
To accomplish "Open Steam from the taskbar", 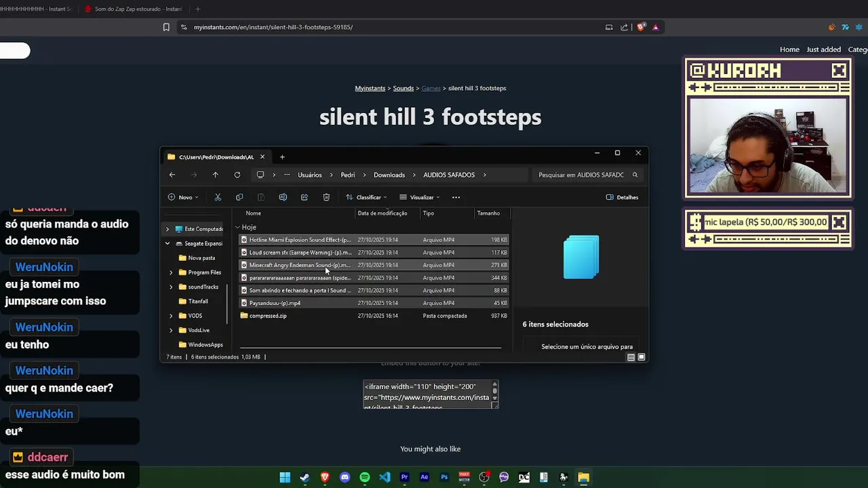I will click(305, 477).
